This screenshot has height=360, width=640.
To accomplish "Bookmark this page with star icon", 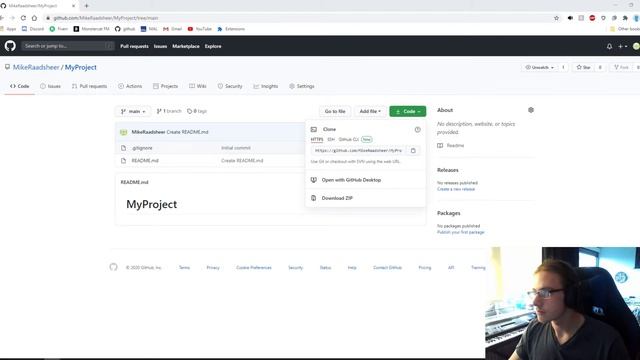I will (x=556, y=18).
